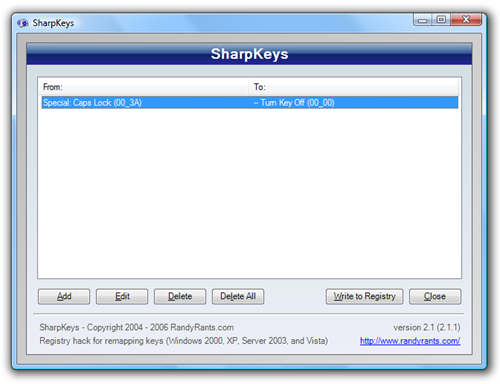Viewport: 500px width, 384px height.
Task: Click the Turn Key Off (00_00) cell
Action: pos(294,103)
